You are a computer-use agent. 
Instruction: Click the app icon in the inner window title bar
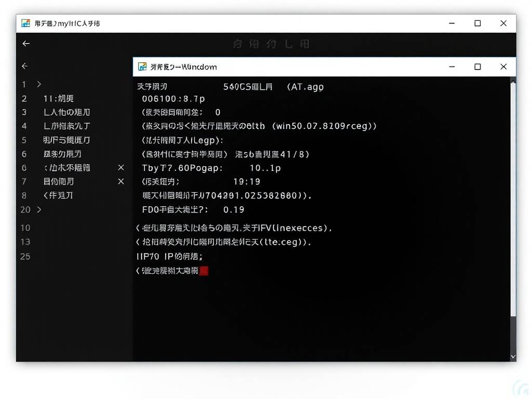coord(142,66)
